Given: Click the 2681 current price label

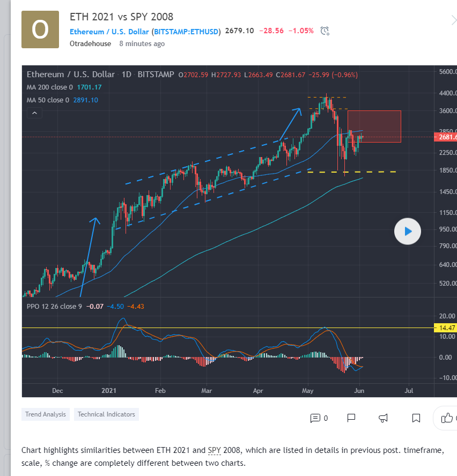Looking at the screenshot, I should point(445,137).
